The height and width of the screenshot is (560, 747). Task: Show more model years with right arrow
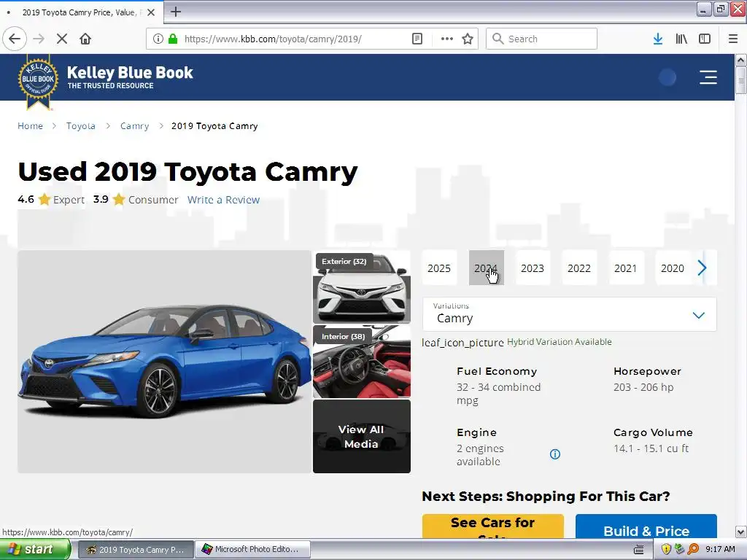[702, 268]
